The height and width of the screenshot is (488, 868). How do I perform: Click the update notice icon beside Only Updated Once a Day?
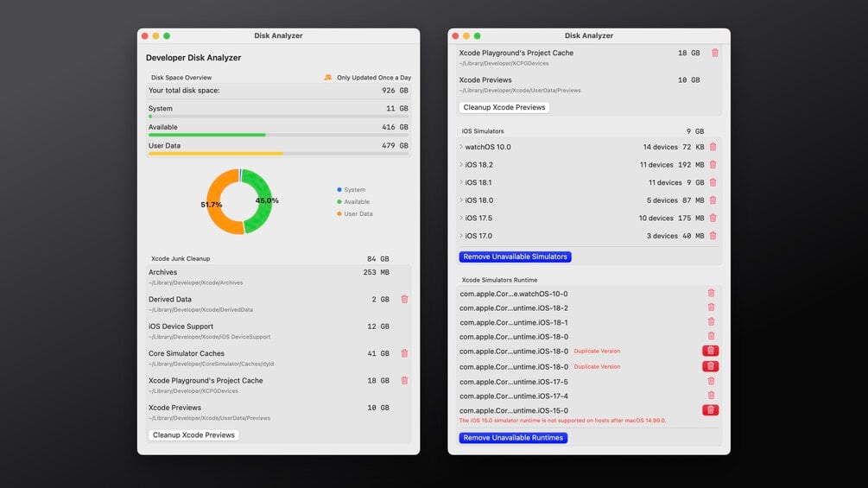tap(327, 78)
